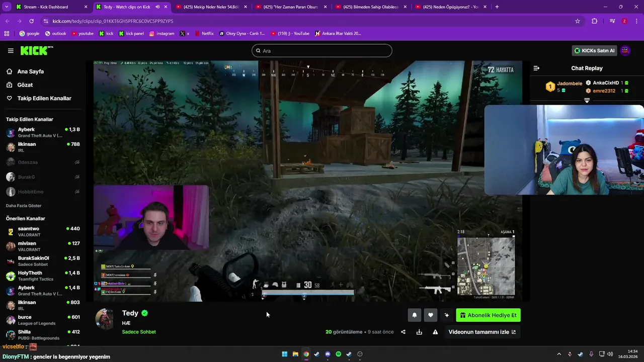Open recommended channel saamtwo
Image resolution: width=644 pixels, height=362 pixels.
click(43, 232)
